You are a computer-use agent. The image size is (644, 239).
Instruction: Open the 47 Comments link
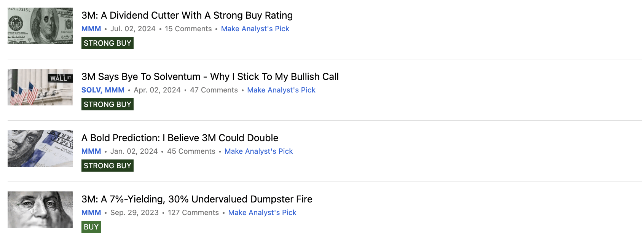[x=214, y=90]
